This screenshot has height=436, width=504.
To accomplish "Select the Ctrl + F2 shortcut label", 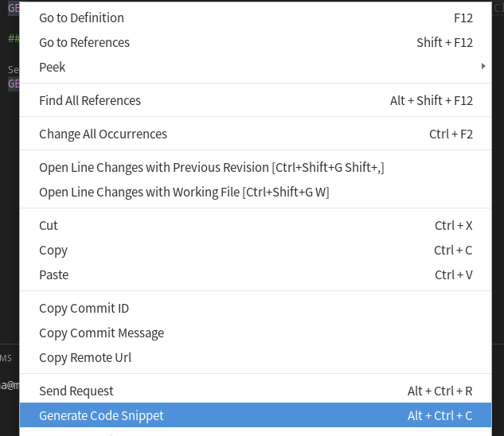I will 451,134.
